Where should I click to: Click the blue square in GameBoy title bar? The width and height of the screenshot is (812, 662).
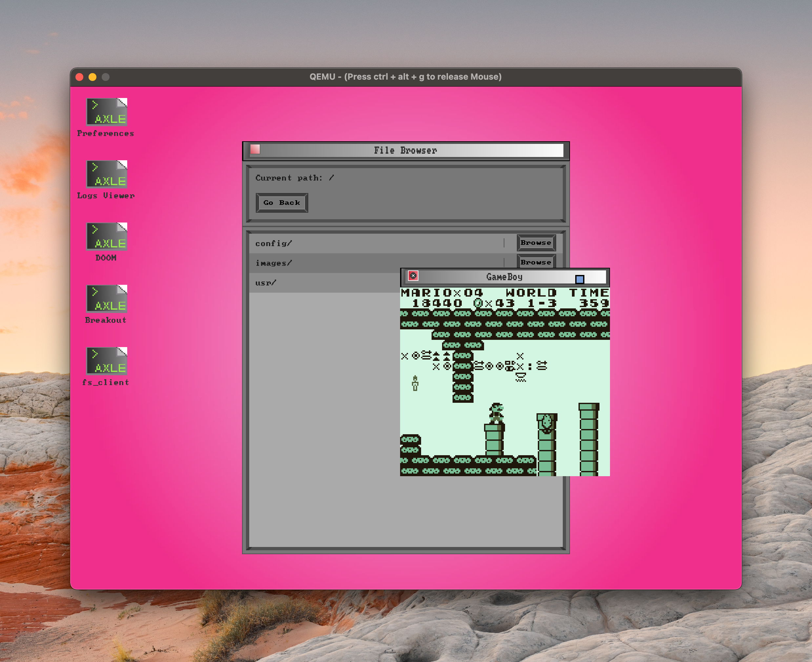579,279
